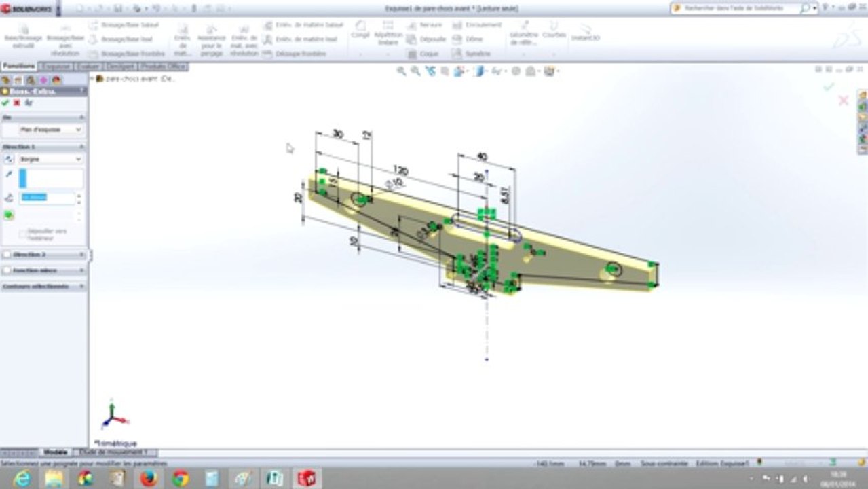Switch to the DimXpert tab
This screenshot has width=868, height=489.
[120, 67]
